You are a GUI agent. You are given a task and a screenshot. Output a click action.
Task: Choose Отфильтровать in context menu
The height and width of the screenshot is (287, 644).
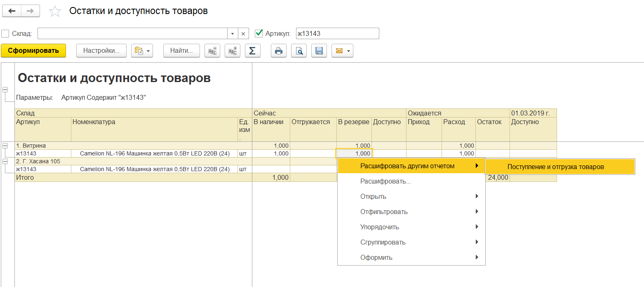(x=384, y=212)
